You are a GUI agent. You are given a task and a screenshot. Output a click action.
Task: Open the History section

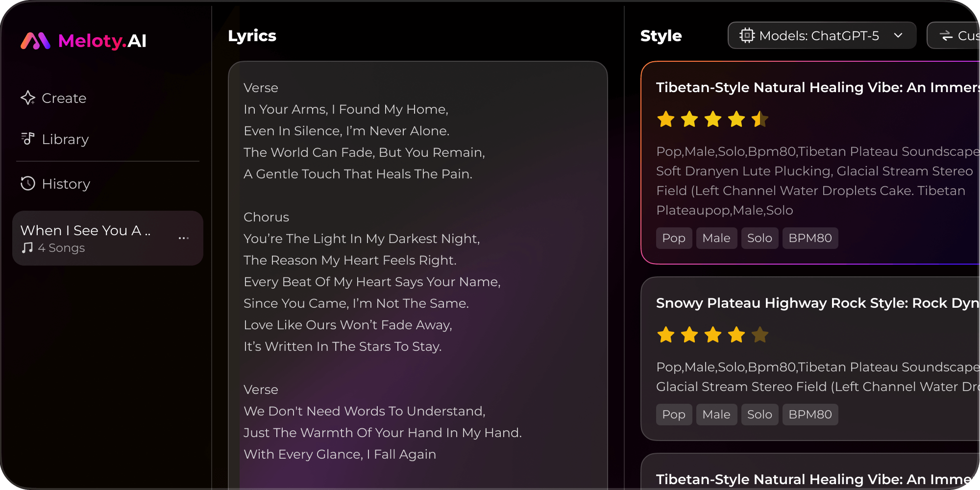click(x=66, y=184)
